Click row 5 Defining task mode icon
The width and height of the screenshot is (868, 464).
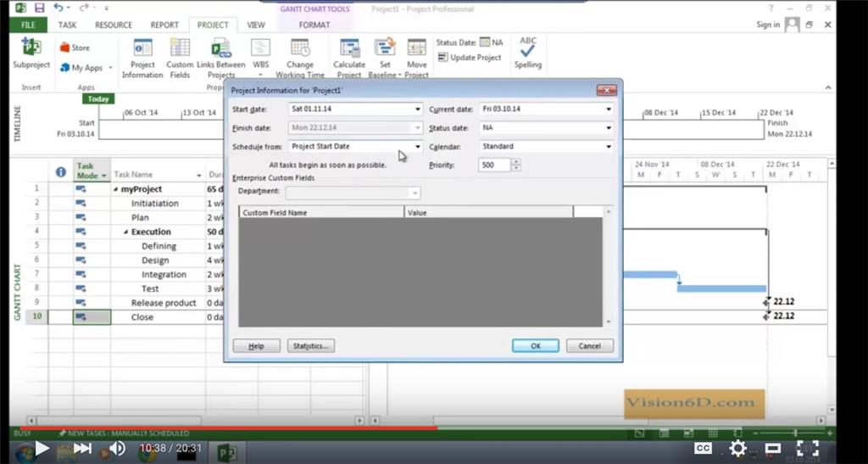pyautogui.click(x=81, y=246)
